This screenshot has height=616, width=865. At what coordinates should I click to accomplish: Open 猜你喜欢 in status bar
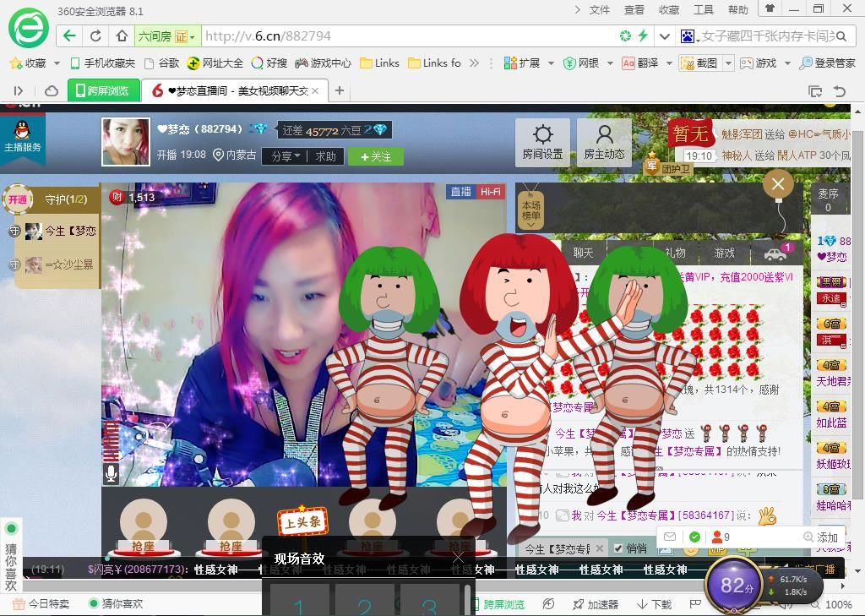point(116,604)
